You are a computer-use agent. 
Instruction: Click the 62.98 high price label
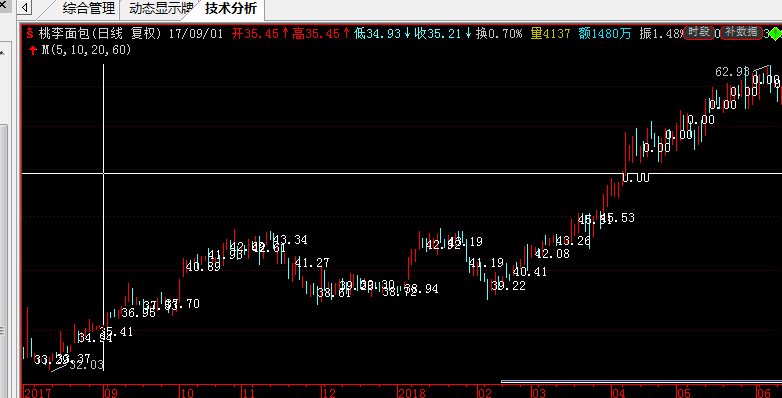[x=732, y=72]
